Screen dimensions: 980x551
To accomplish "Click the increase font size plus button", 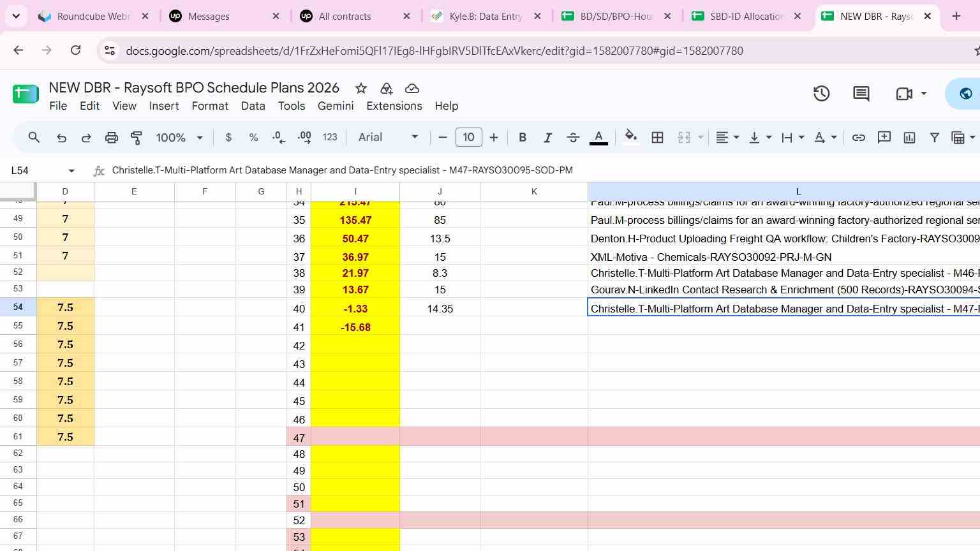I will 494,137.
